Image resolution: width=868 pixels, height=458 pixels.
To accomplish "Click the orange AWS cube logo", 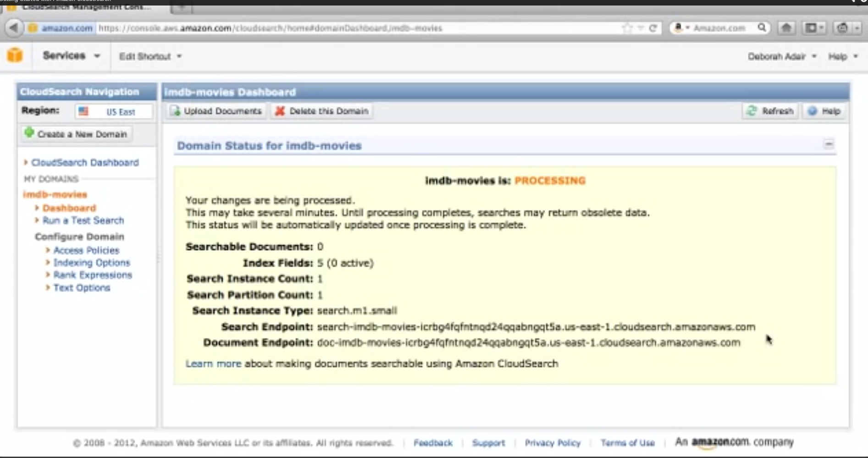I will tap(15, 55).
